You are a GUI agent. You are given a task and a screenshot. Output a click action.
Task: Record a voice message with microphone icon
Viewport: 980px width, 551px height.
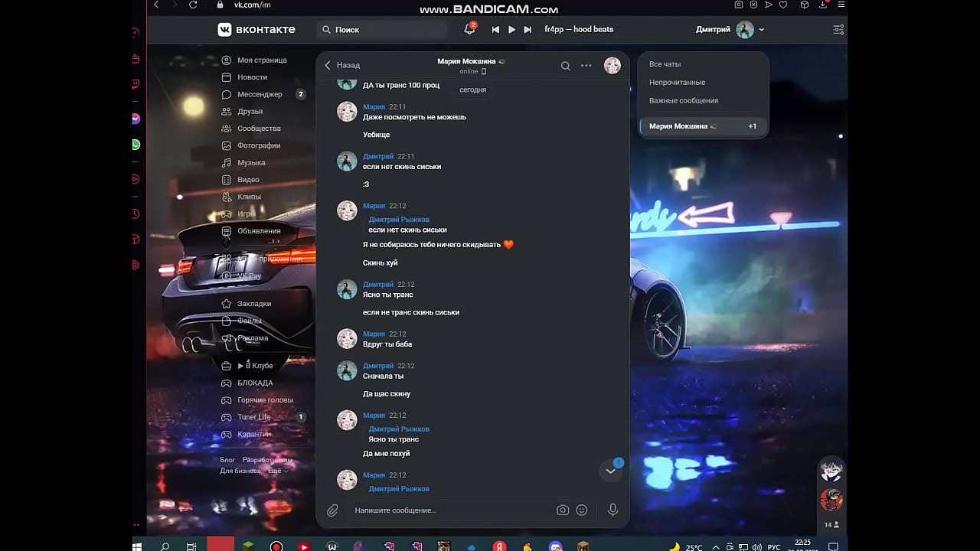point(612,510)
